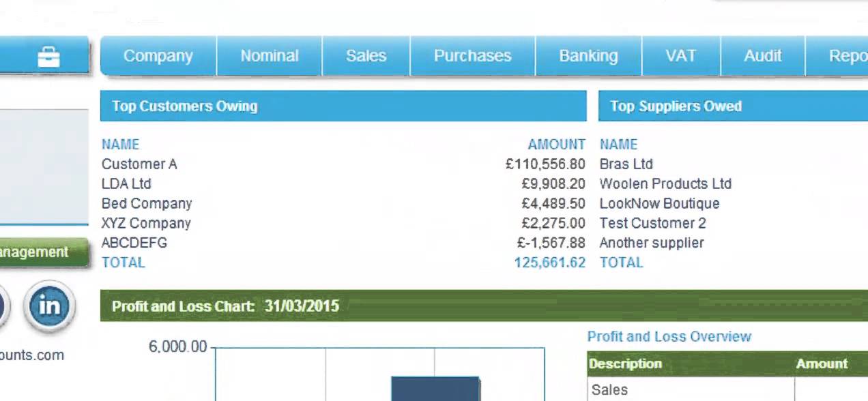Viewport: 868px width, 401px height.
Task: Select Bras Ltd in Top Suppliers Owed
Action: point(626,164)
